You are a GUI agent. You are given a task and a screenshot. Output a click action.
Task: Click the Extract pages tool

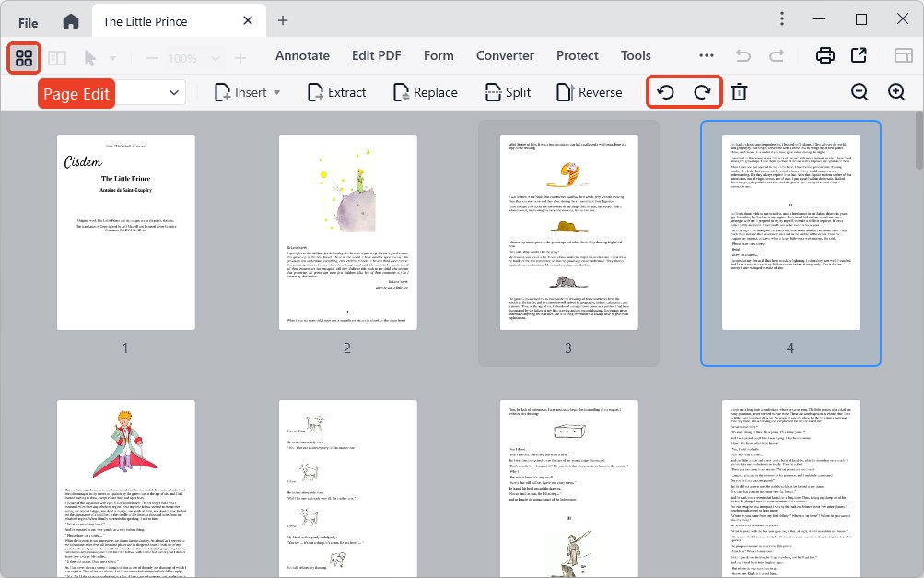(336, 92)
